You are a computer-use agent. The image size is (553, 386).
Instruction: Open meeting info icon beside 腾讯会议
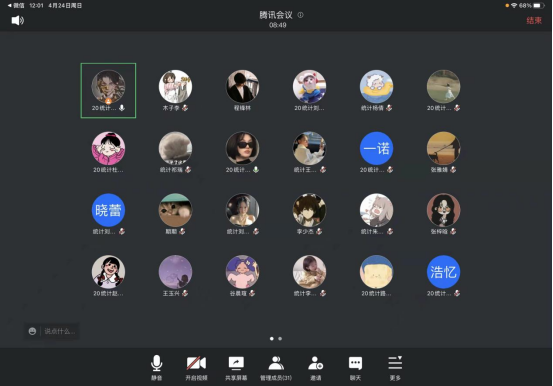(300, 15)
